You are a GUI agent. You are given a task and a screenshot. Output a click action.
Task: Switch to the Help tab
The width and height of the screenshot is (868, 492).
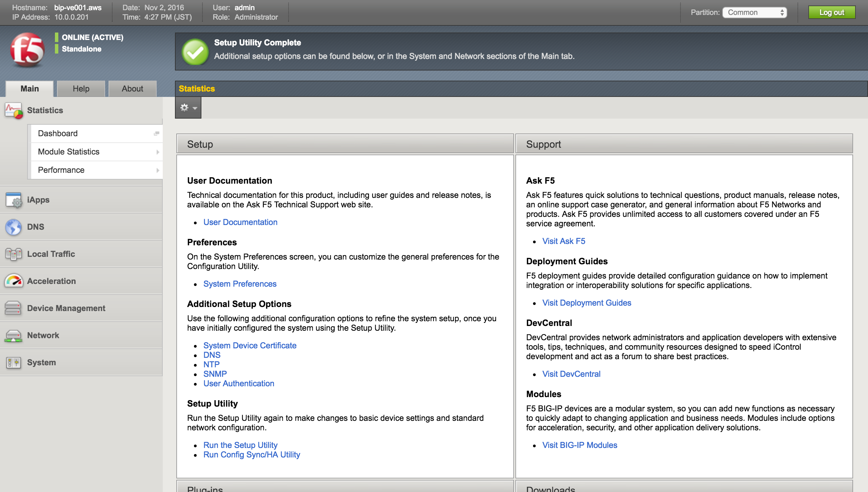tap(81, 89)
